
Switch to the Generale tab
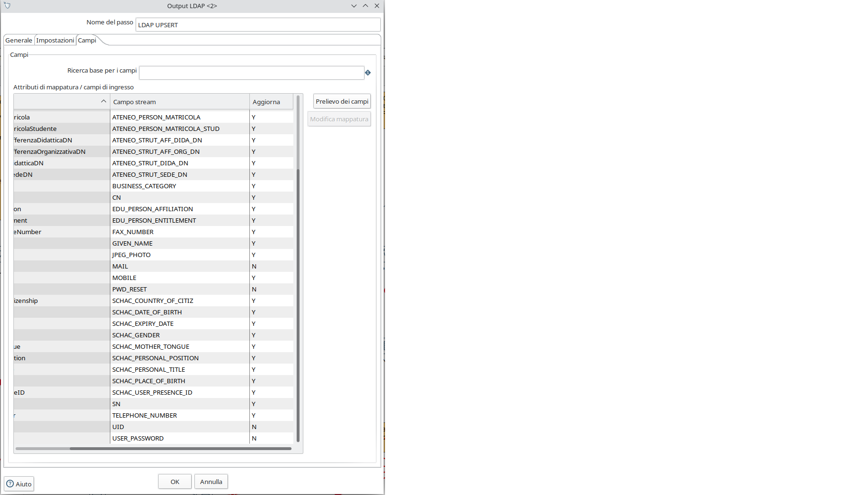click(19, 40)
